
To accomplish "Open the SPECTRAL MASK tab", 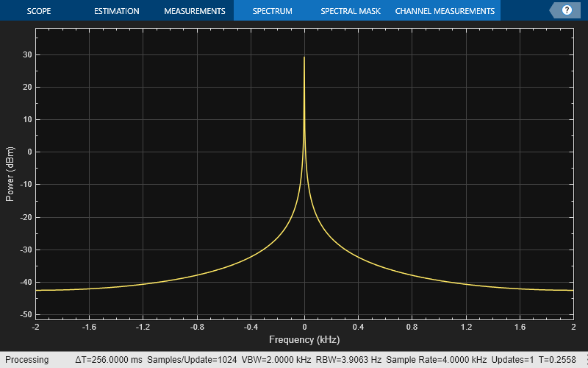I will 351,11.
